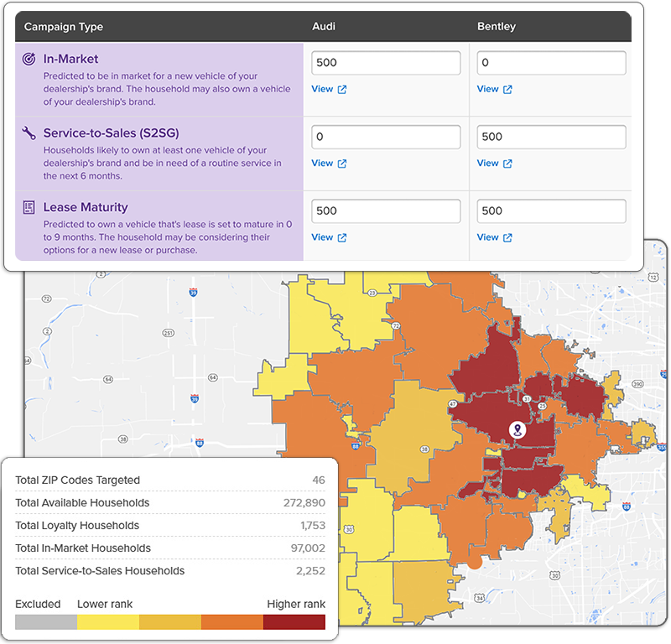Click the Lower rank legend label
Viewport: 671px width, 644px height.
(105, 605)
